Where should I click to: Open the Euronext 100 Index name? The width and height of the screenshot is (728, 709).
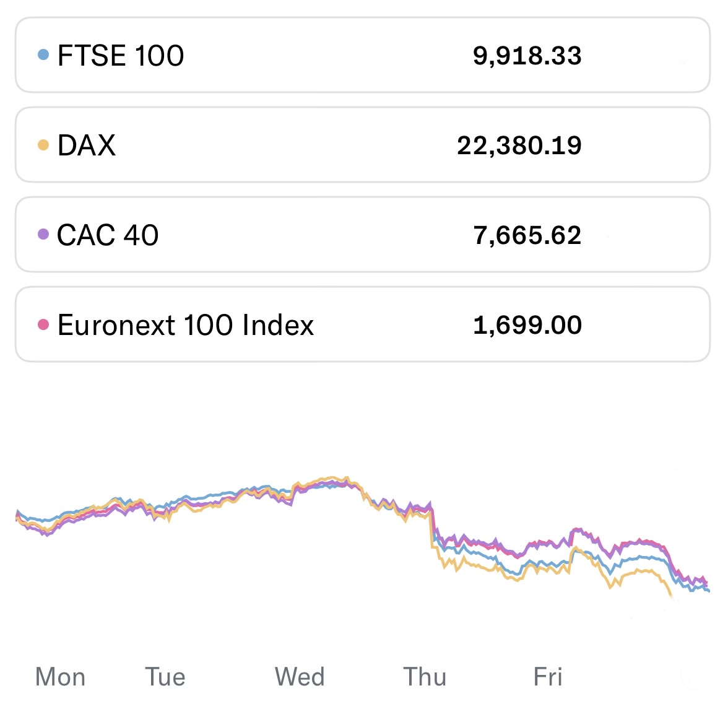click(186, 325)
